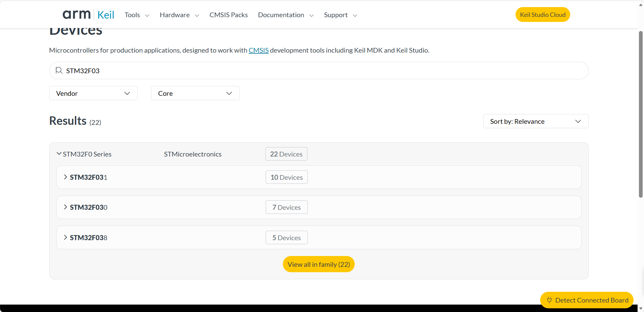The height and width of the screenshot is (312, 644).
Task: Click the STMicroelectronics vendor text
Action: [x=193, y=154]
